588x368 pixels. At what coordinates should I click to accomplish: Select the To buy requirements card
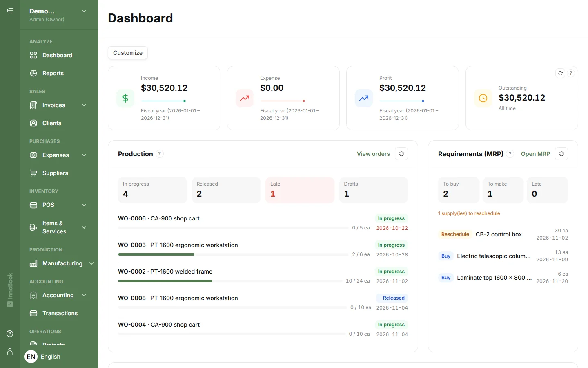point(459,190)
